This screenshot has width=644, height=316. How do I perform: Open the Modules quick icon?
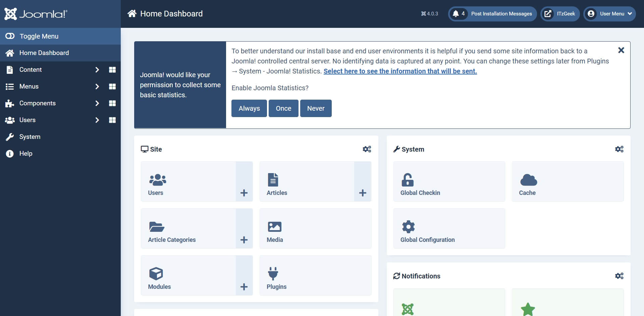(189, 275)
